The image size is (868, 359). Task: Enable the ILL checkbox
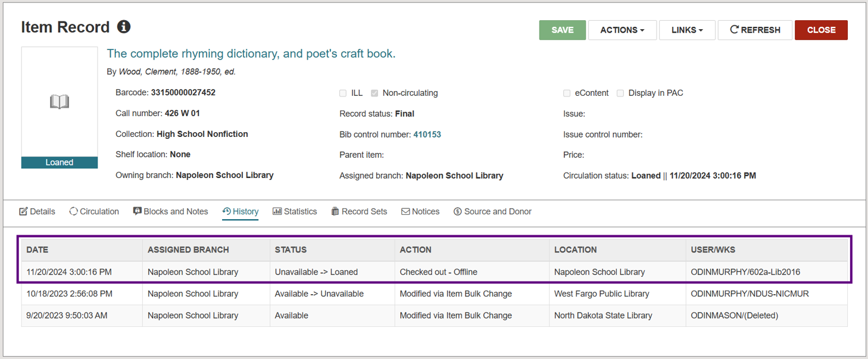[343, 93]
